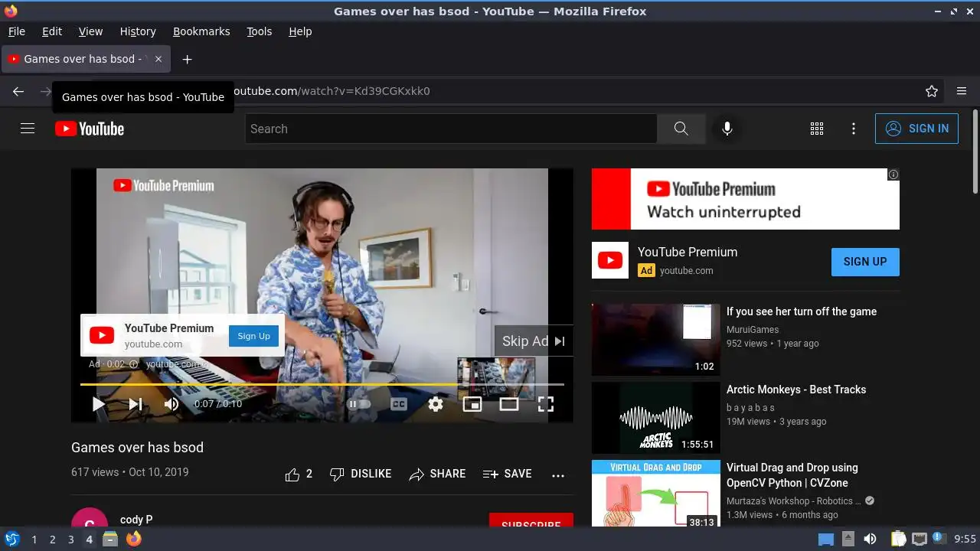Open cody P channel avatar

point(90,518)
